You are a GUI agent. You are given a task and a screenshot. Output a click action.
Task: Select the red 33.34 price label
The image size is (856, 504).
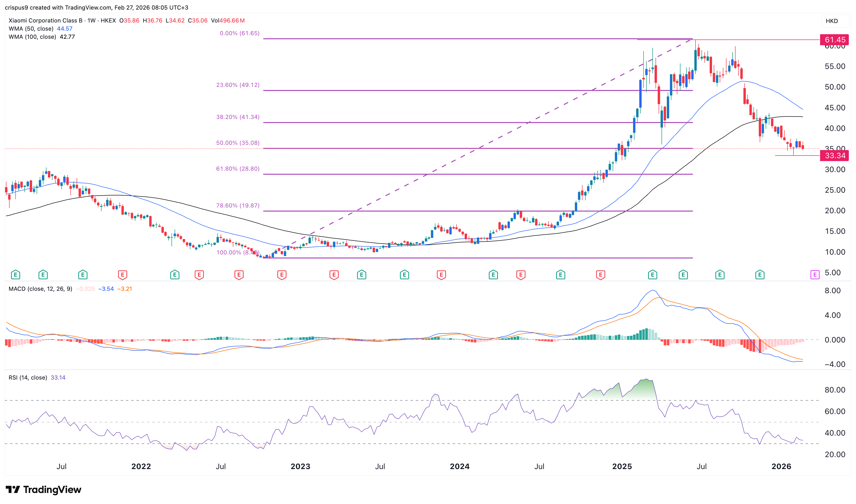[x=834, y=156]
